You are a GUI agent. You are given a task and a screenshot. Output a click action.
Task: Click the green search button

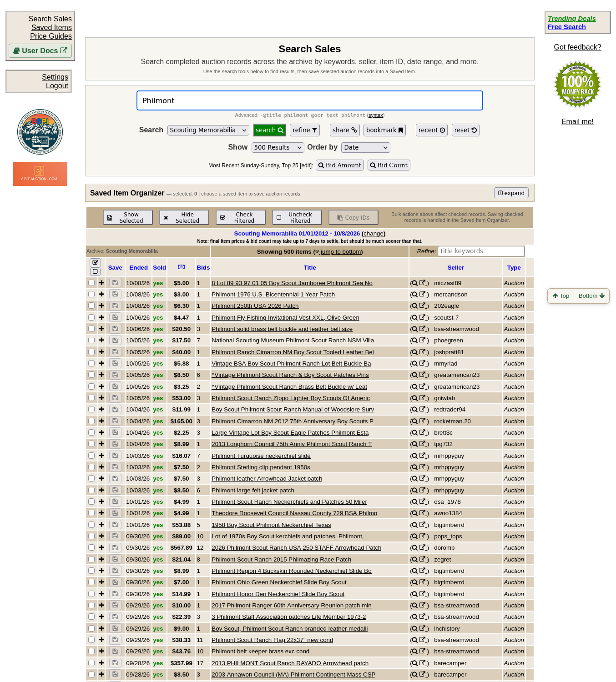pos(270,130)
